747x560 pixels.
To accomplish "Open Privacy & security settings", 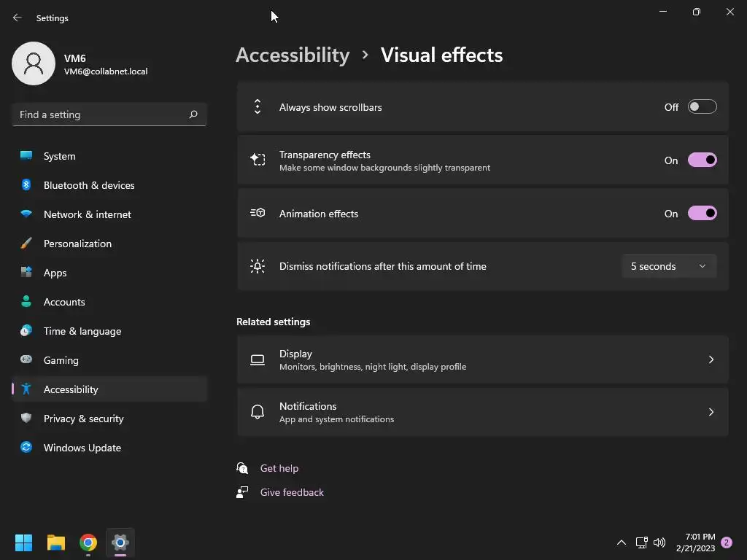I will 83,419.
